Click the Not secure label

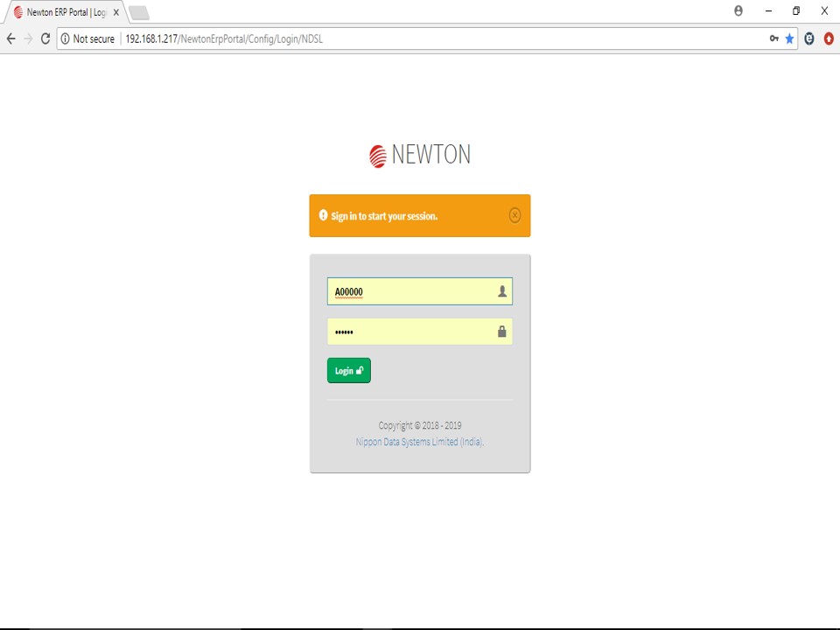94,38
